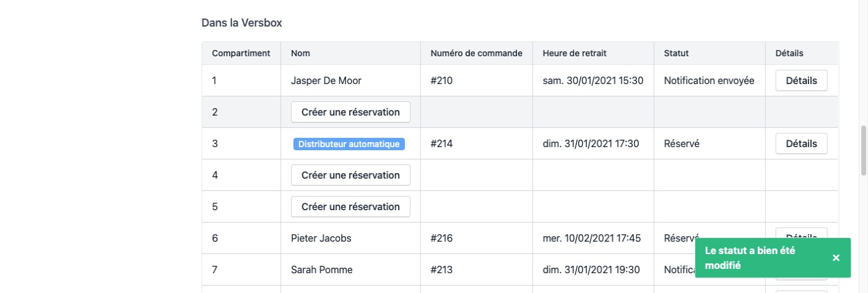The height and width of the screenshot is (293, 868).
Task: Select the Jasper De Moor name cell
Action: pyautogui.click(x=326, y=80)
